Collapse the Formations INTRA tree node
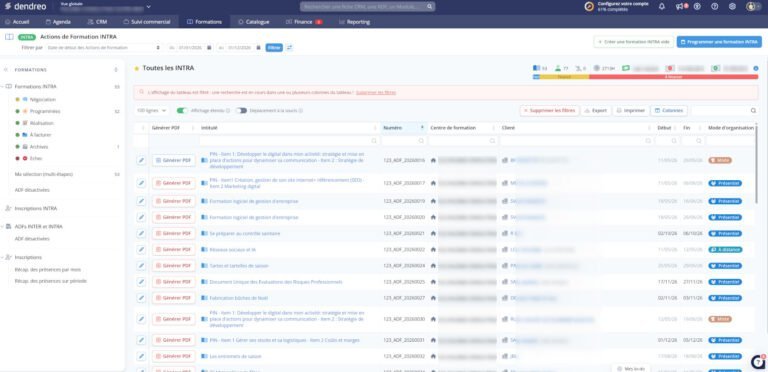 click(3, 86)
